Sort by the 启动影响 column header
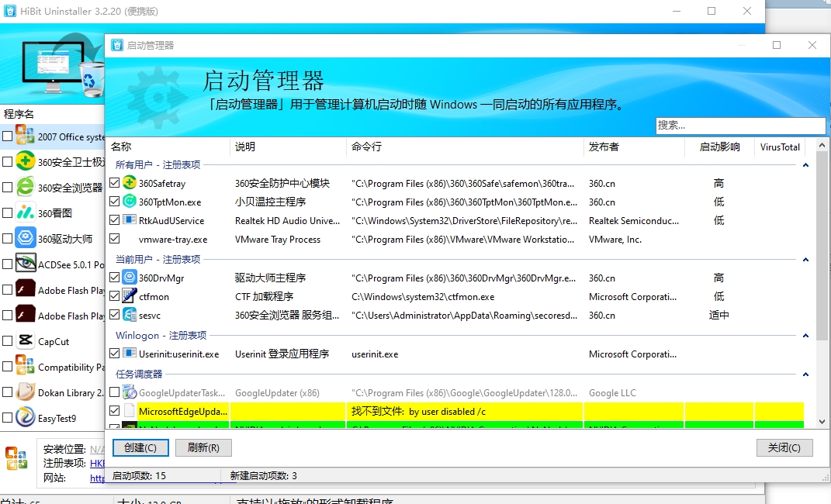 click(x=719, y=147)
